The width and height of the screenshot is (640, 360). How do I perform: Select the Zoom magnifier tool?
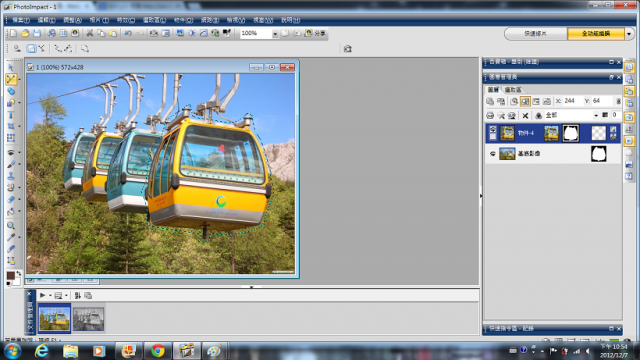[x=11, y=225]
